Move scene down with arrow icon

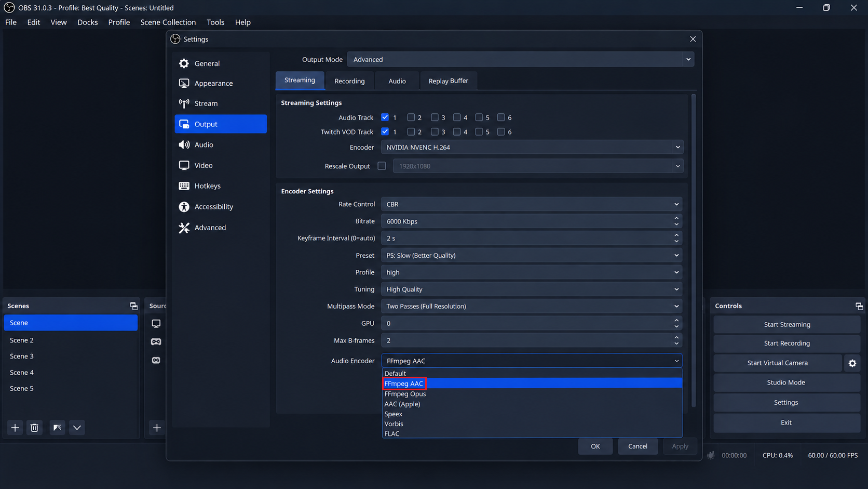coord(77,428)
